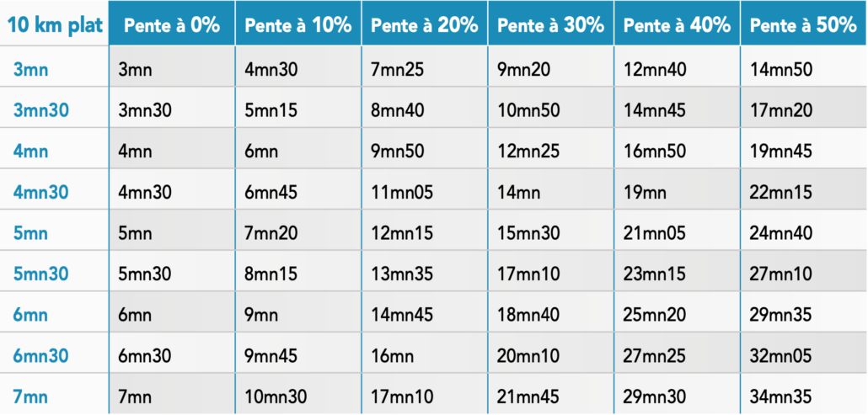Screen dimensions: 868x415
Task: Select the "Pente à 10%" column header
Action: (x=298, y=25)
